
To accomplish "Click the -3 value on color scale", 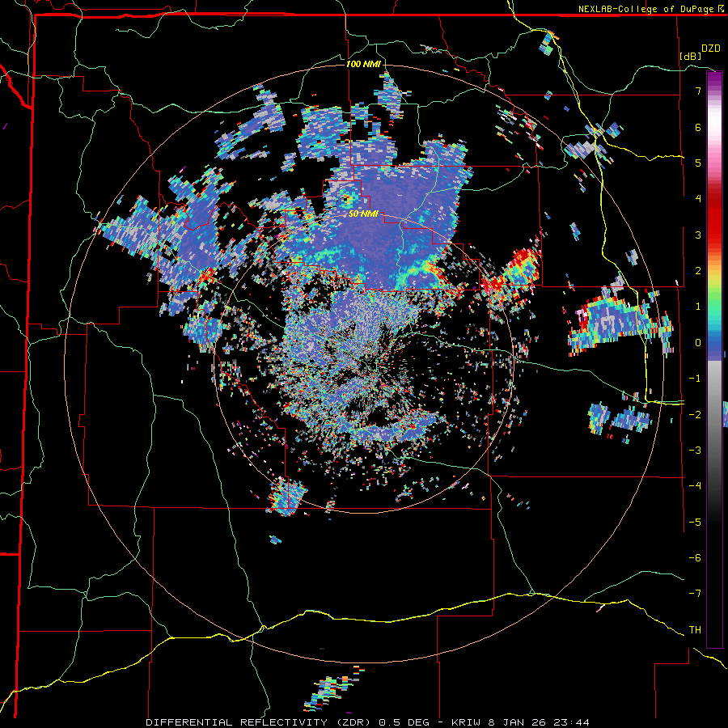I will coord(695,451).
